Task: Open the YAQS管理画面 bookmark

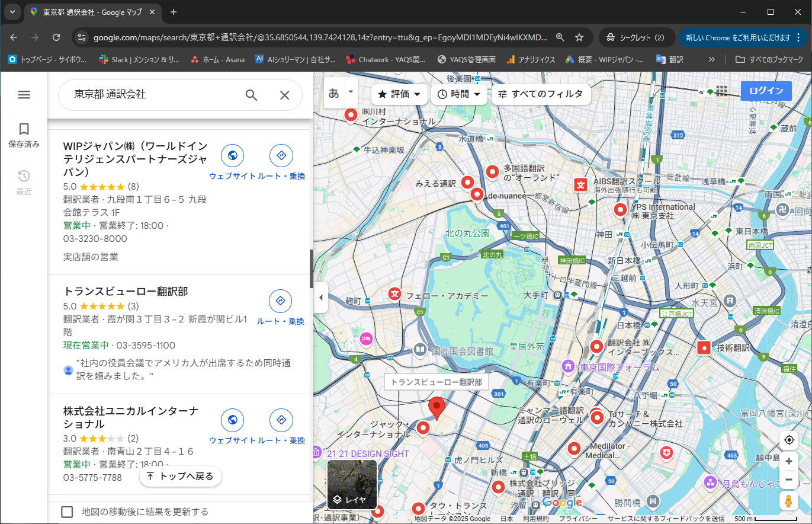Action: tap(466, 59)
